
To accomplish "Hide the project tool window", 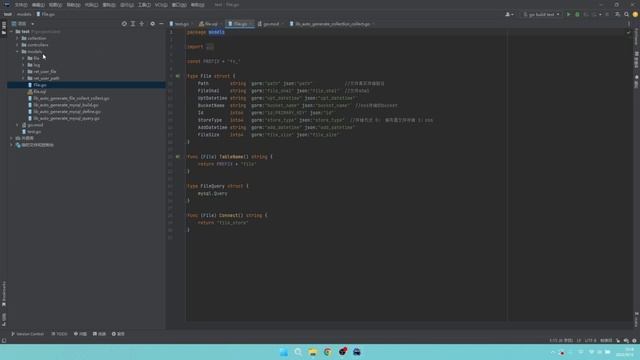I will click(161, 24).
